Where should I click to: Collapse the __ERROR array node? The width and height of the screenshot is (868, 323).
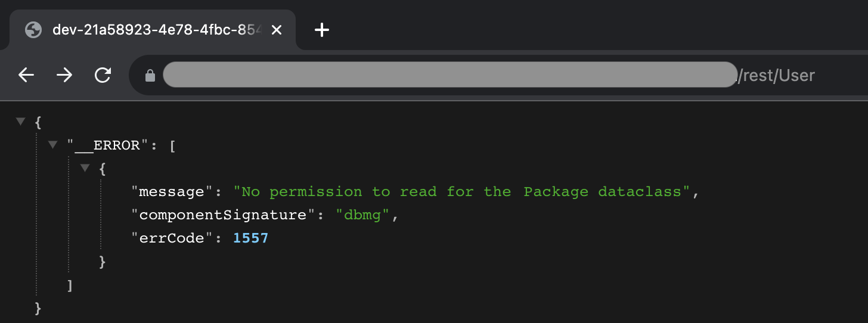(x=52, y=144)
